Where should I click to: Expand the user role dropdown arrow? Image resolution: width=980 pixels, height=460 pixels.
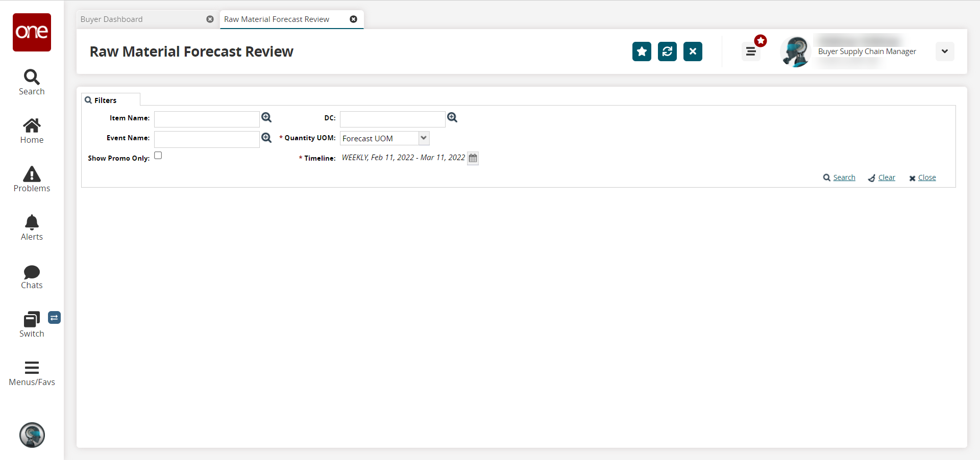click(945, 52)
